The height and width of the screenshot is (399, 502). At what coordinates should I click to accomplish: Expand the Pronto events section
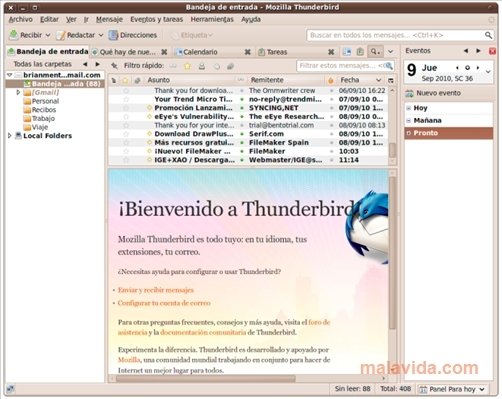[x=408, y=133]
